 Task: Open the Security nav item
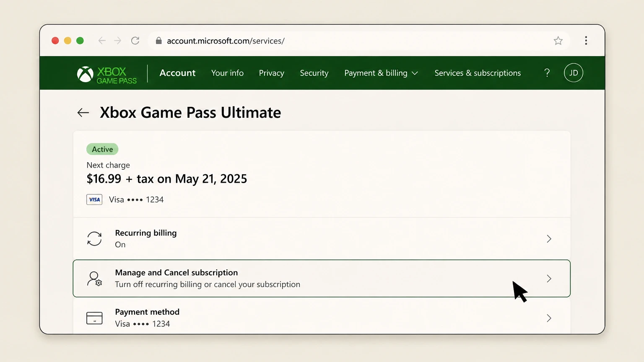pos(314,73)
